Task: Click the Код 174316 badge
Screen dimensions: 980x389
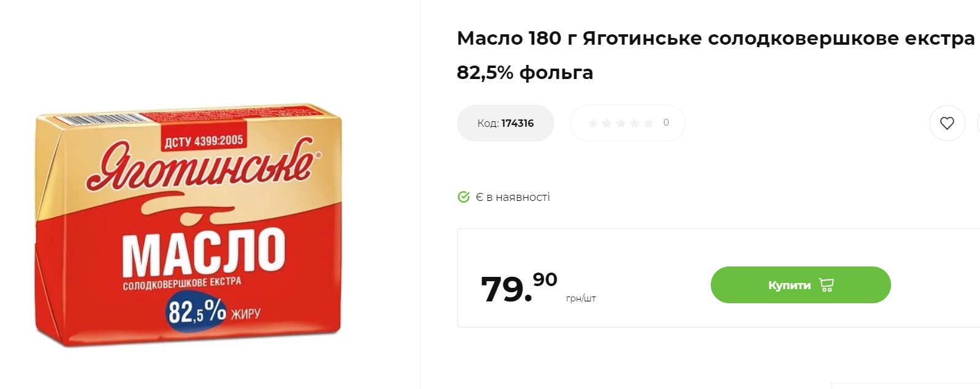Action: [505, 123]
